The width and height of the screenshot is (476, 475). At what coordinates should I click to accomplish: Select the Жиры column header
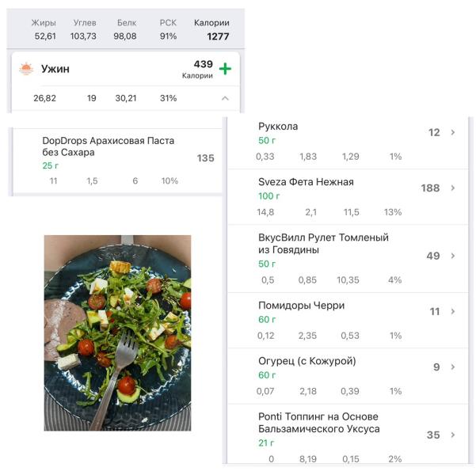click(44, 23)
